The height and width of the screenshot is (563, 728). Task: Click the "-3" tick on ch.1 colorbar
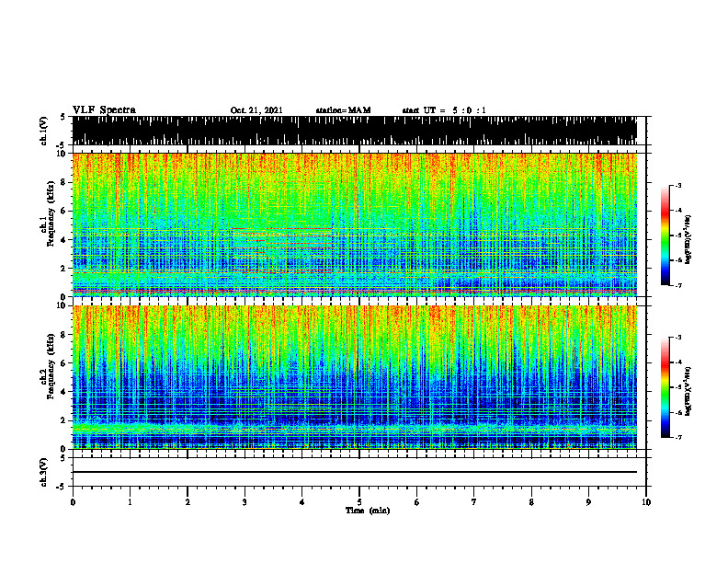point(677,185)
